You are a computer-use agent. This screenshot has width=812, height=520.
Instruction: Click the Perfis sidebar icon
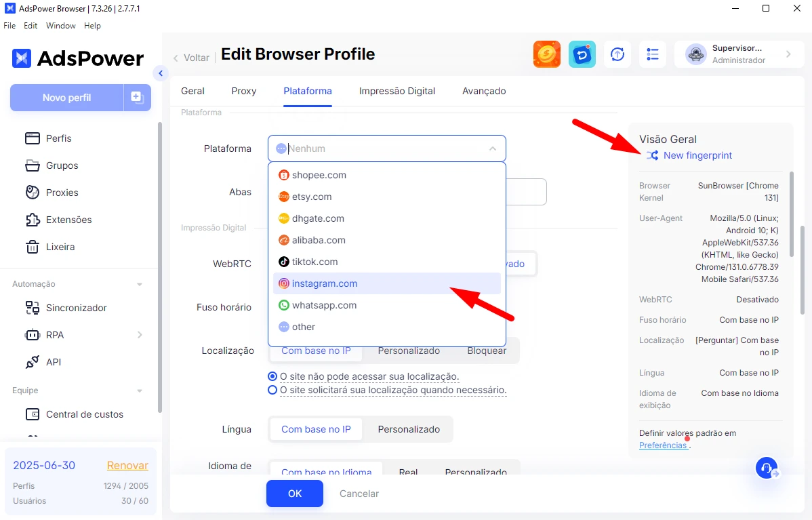coord(32,138)
